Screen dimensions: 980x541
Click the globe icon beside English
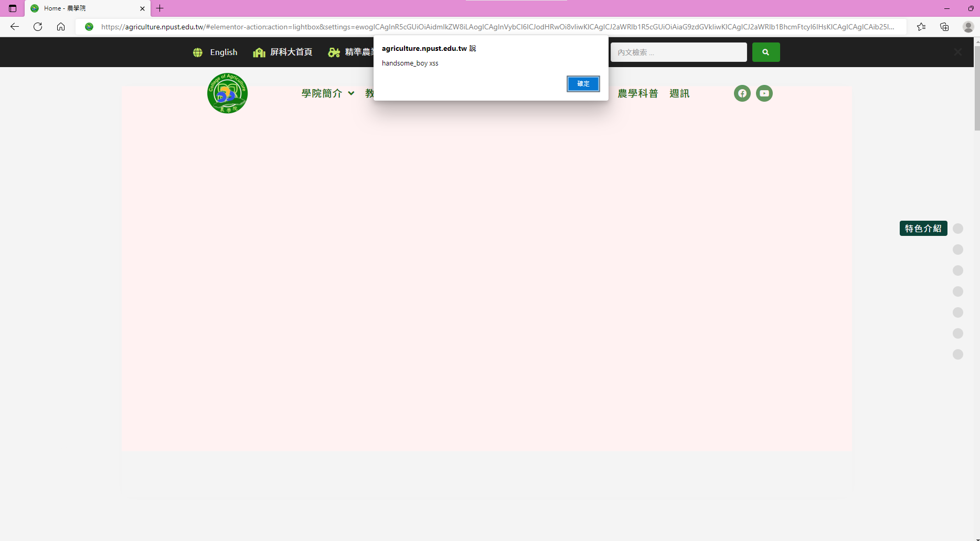[198, 52]
